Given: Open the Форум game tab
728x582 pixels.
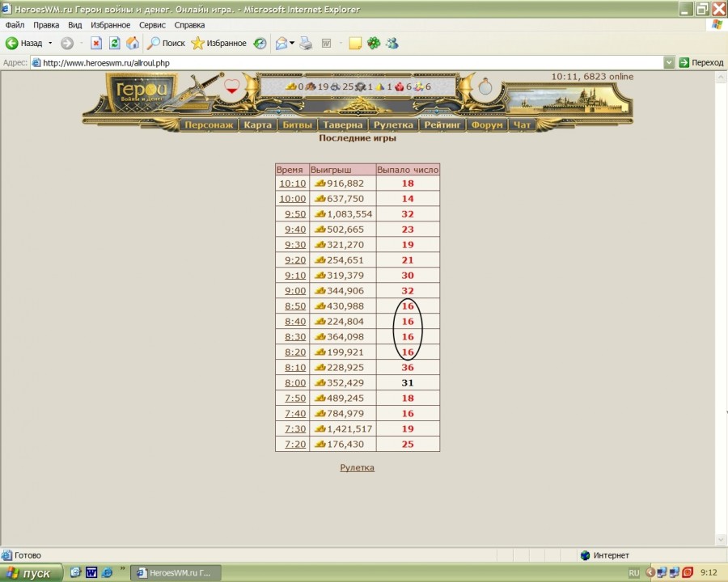Looking at the screenshot, I should (x=487, y=124).
